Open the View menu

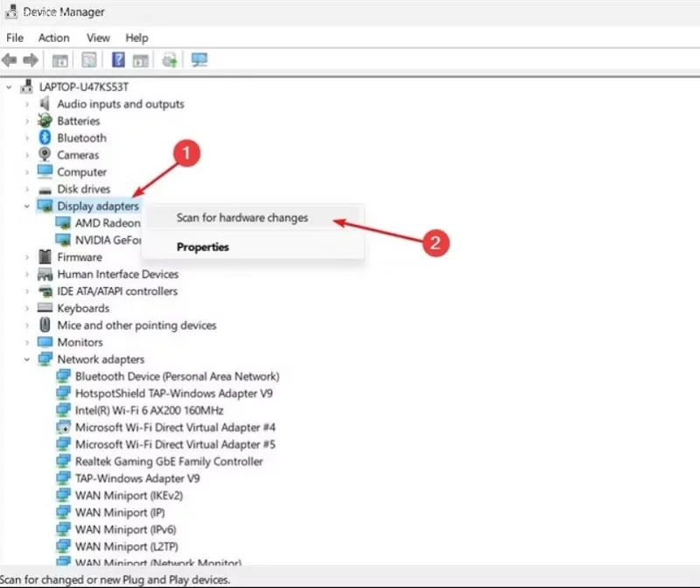coord(98,38)
